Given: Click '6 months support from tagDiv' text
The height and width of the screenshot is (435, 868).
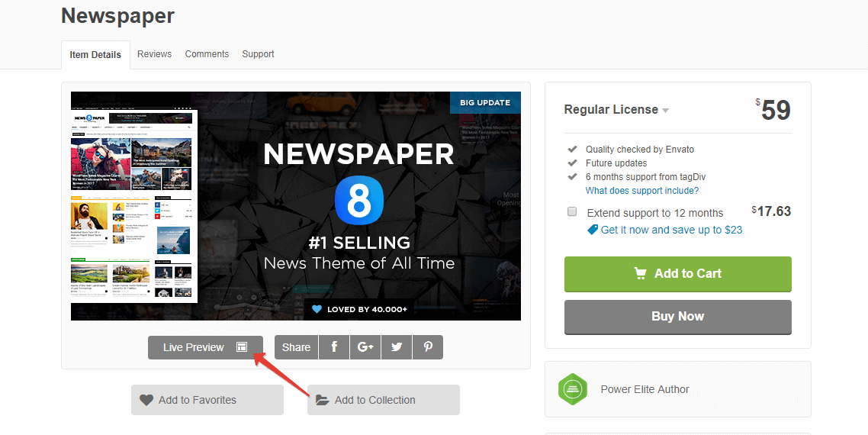Looking at the screenshot, I should (645, 177).
